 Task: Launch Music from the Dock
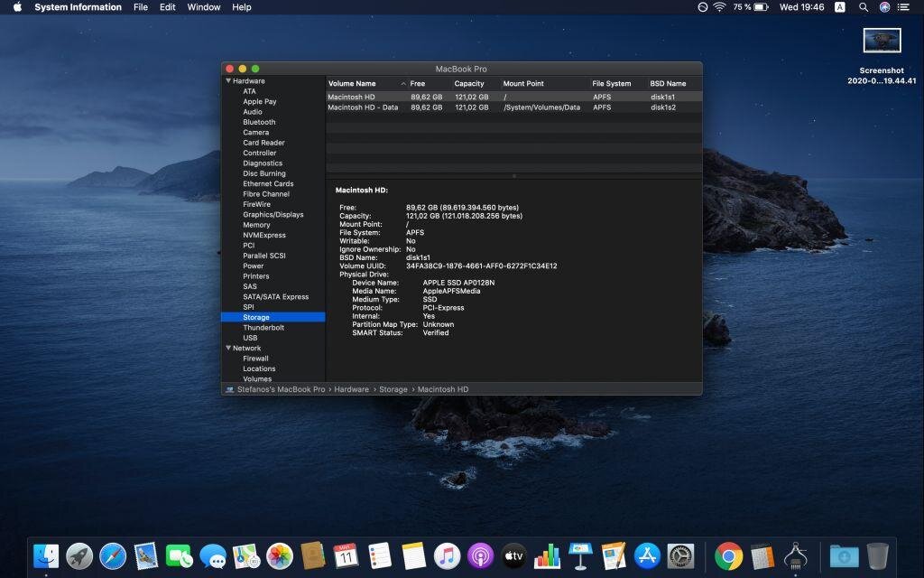tap(448, 555)
